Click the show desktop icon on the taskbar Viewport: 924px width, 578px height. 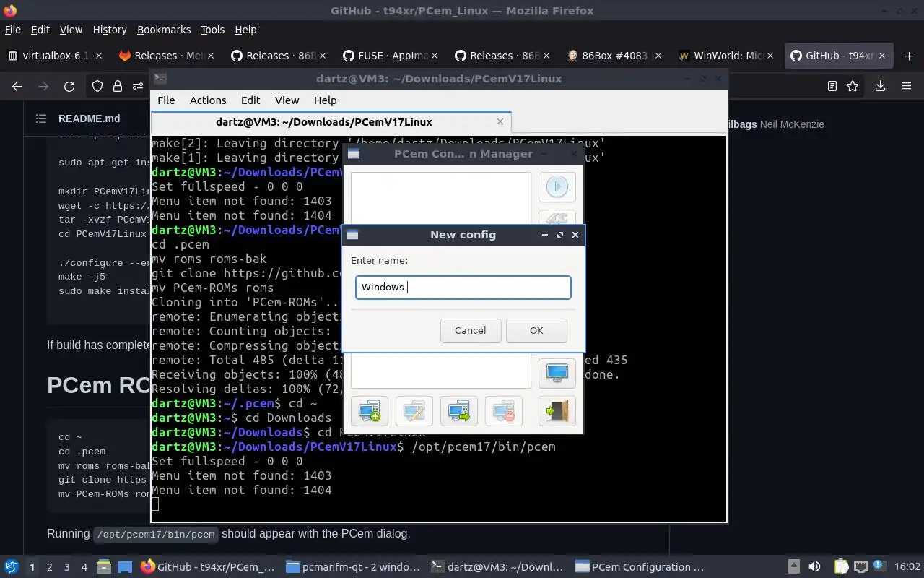[124, 567]
